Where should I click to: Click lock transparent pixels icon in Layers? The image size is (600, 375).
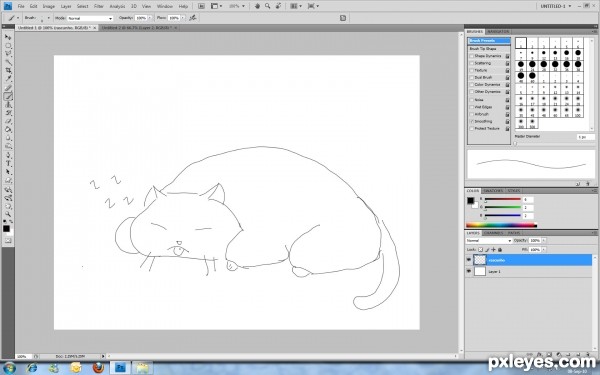click(481, 249)
